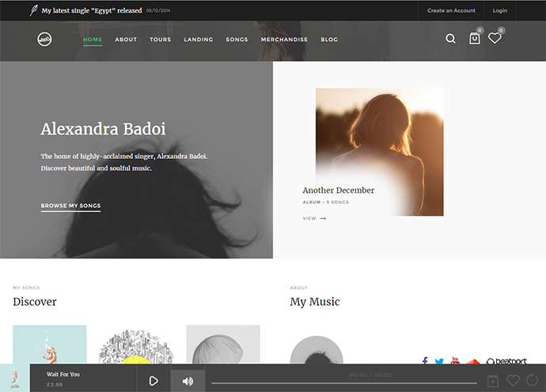546x392 pixels.
Task: Click the feather quill icon in top bar
Action: 33,10
